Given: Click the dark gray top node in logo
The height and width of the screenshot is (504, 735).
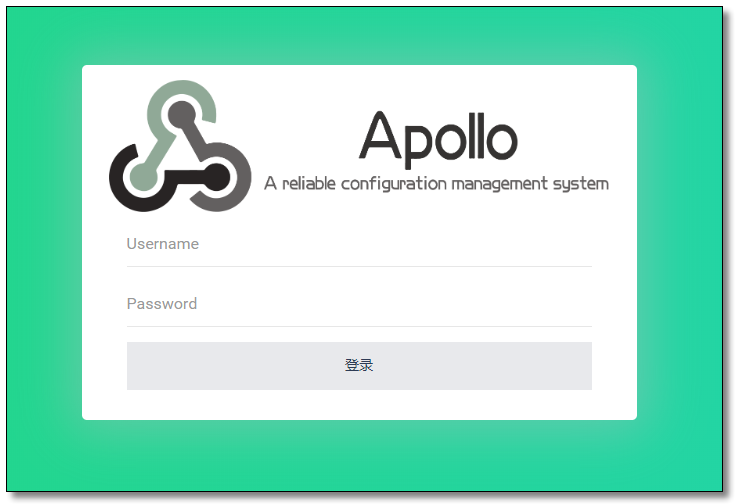Looking at the screenshot, I should tap(182, 114).
